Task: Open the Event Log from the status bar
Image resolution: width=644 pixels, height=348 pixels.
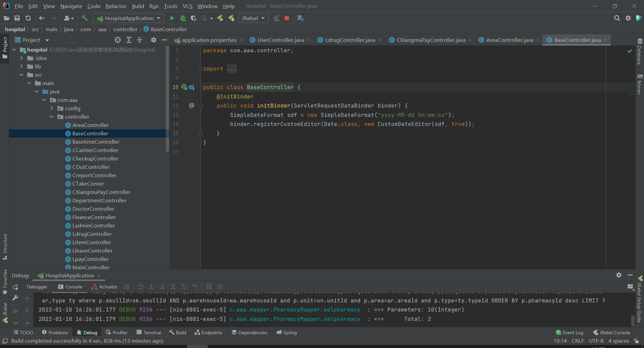Action: tap(570, 333)
